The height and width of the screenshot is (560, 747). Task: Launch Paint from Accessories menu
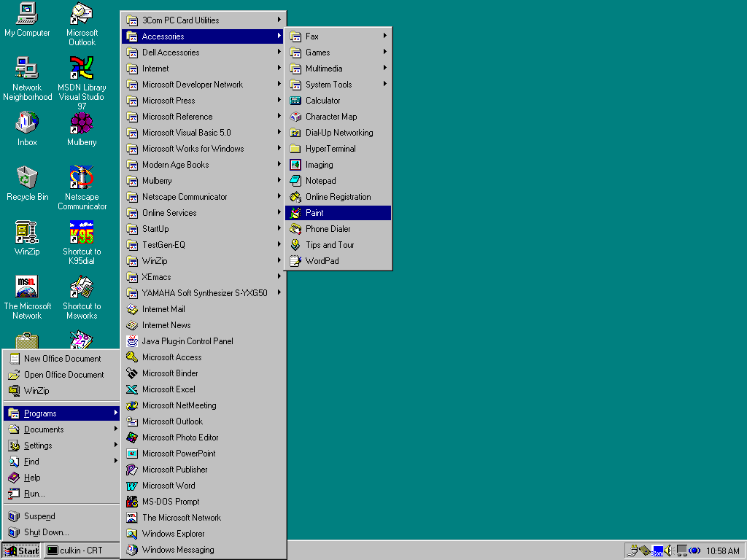338,213
